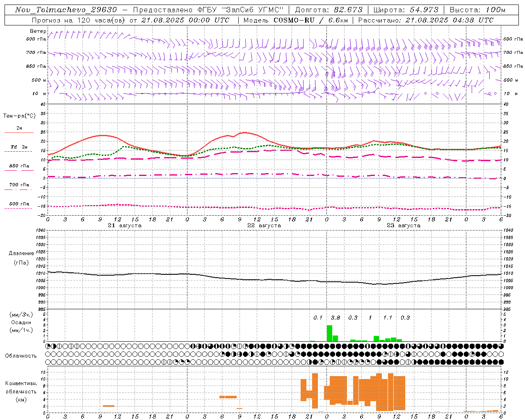Click the 1.1 precipitation amount label
The image size is (525, 420).
[388, 317]
